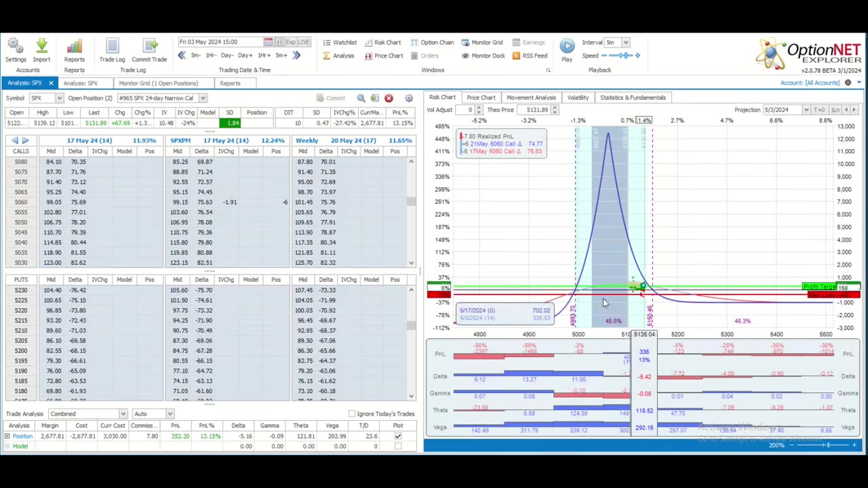Switch to the Movement Analysis tab
The image size is (868, 488).
point(531,98)
